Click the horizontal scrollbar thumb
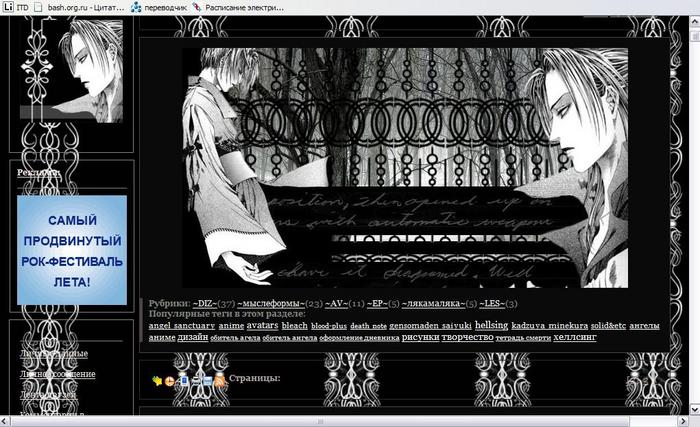This screenshot has height=427, width=700. (320, 421)
